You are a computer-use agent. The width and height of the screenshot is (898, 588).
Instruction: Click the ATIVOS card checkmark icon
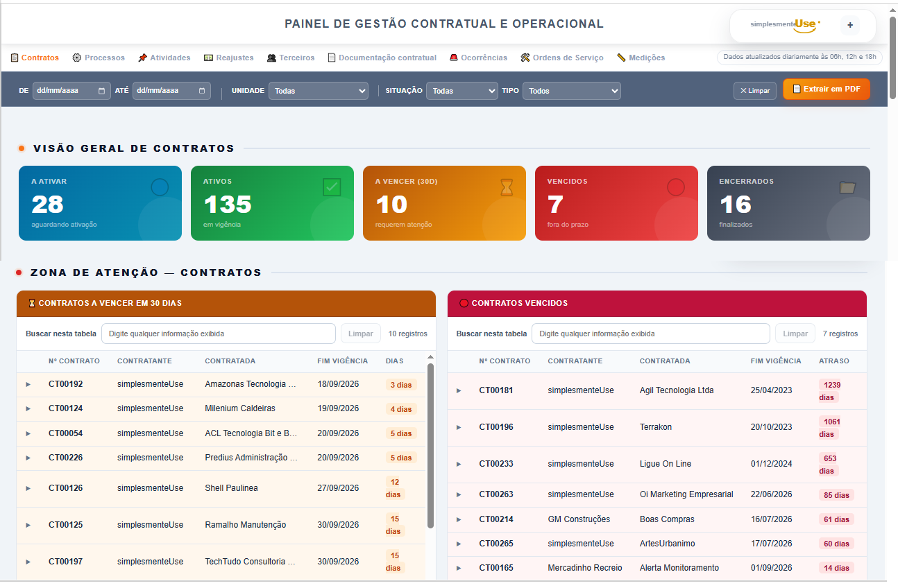point(332,187)
